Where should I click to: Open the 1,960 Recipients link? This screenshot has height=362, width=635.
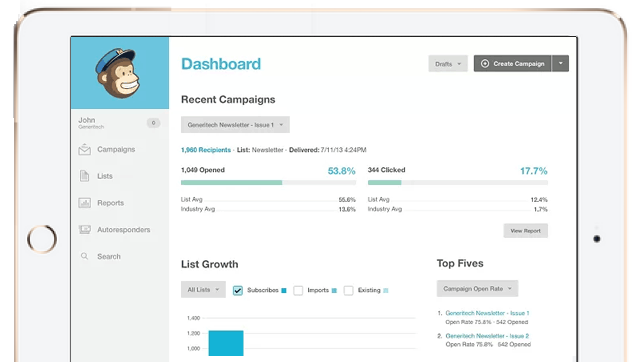[206, 150]
